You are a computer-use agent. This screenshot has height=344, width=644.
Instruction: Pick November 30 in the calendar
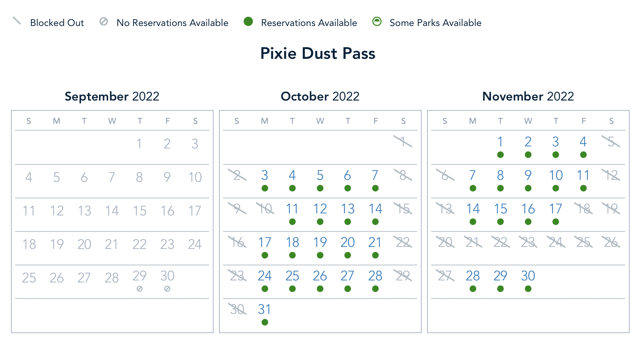tap(528, 276)
